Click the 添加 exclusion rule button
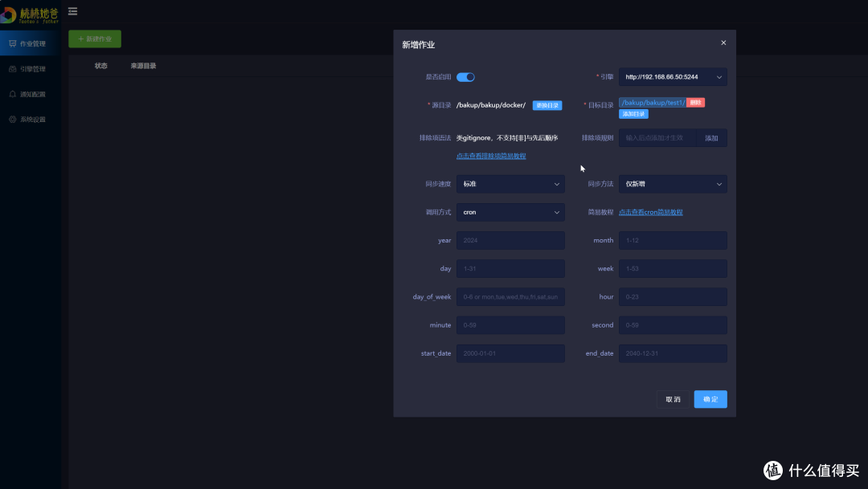The height and width of the screenshot is (489, 868). (x=711, y=138)
